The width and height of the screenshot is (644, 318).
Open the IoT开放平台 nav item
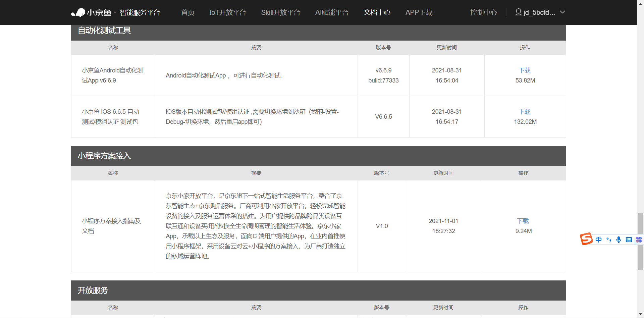[x=228, y=12]
